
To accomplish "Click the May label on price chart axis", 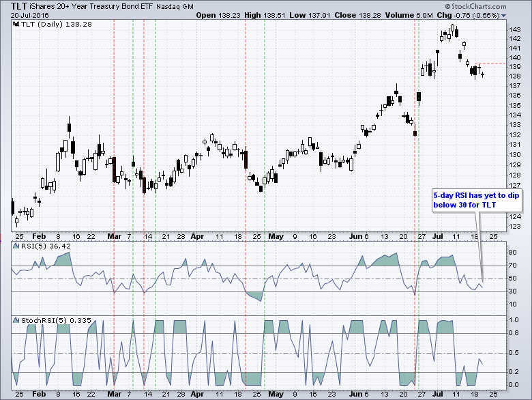I will tap(276, 236).
